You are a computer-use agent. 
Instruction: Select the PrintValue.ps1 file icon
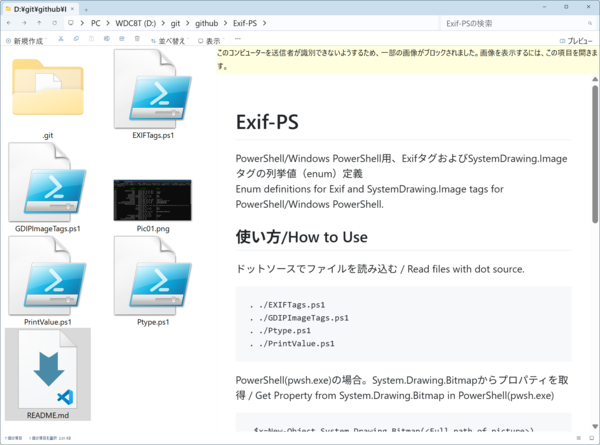click(47, 275)
